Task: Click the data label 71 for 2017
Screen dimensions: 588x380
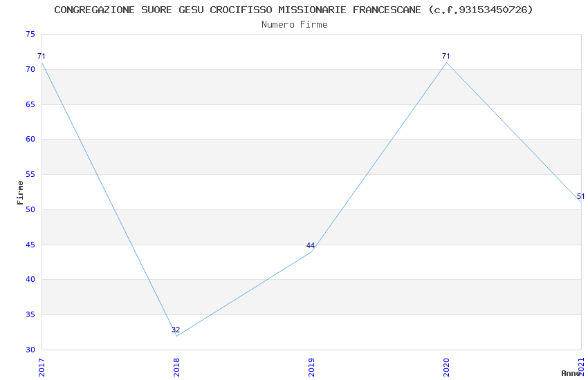Action: point(42,56)
